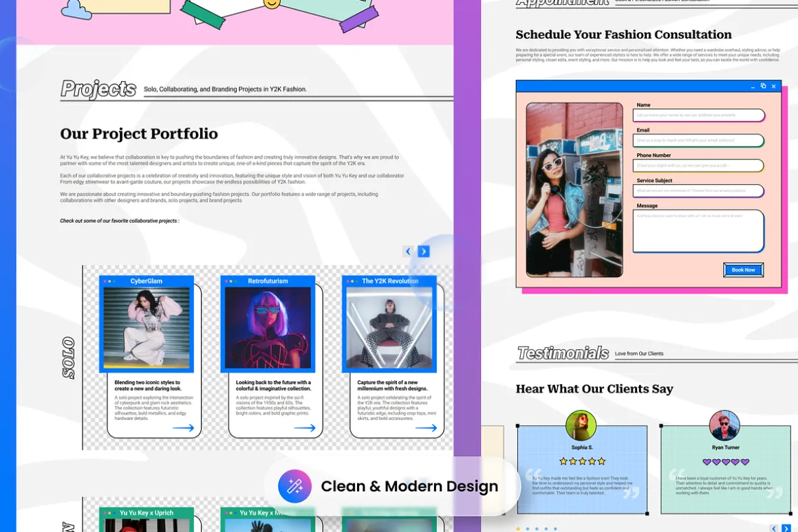Click the SOLO vertical label
This screenshot has width=798, height=532.
(69, 358)
